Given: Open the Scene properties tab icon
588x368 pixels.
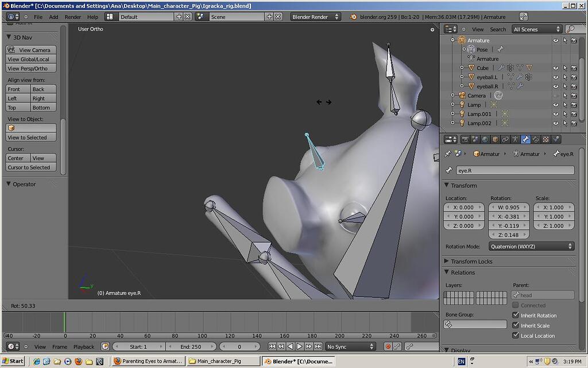Looking at the screenshot, I should [x=475, y=139].
